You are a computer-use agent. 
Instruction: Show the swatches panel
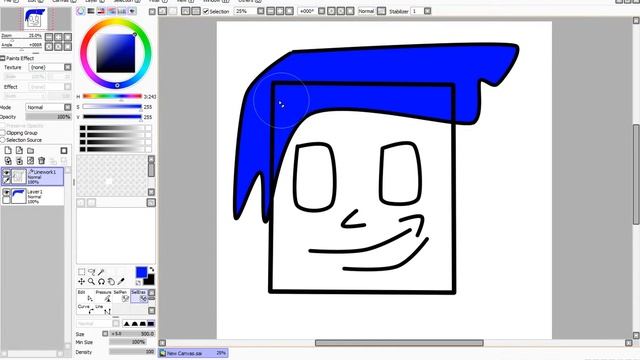pos(122,11)
